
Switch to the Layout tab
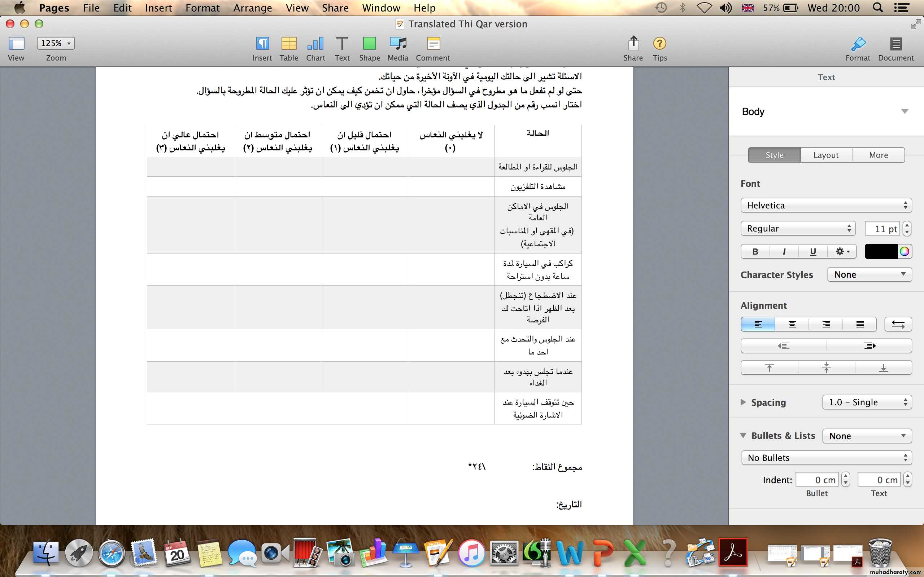(826, 155)
